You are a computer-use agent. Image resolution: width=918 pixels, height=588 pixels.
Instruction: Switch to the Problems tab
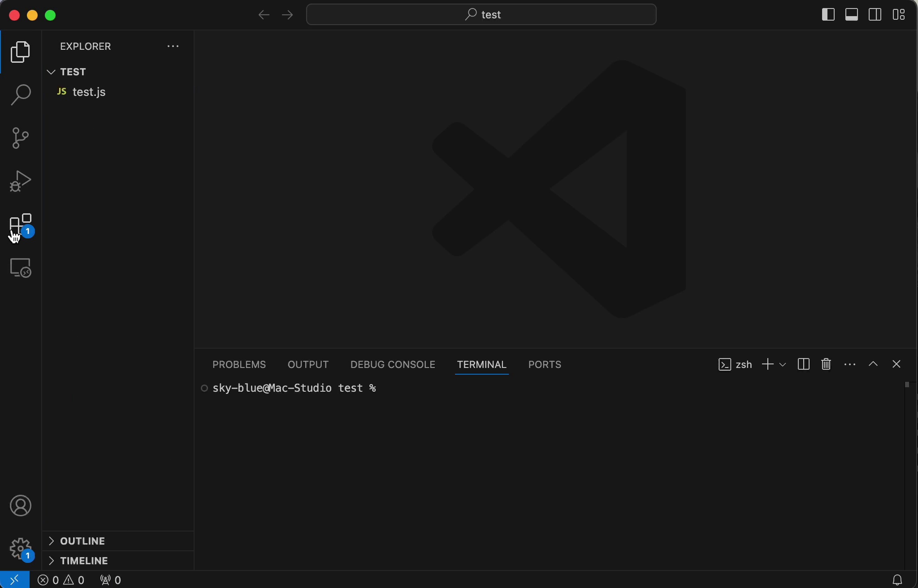pyautogui.click(x=239, y=364)
